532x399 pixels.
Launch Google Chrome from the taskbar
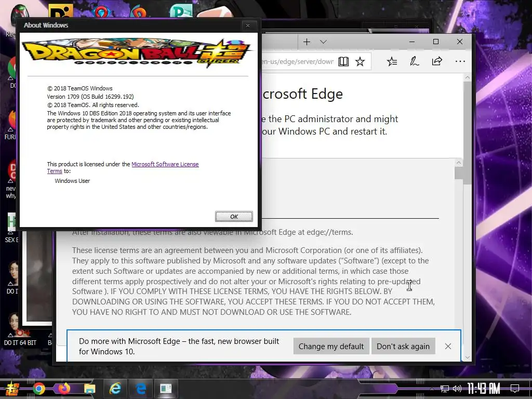point(39,389)
